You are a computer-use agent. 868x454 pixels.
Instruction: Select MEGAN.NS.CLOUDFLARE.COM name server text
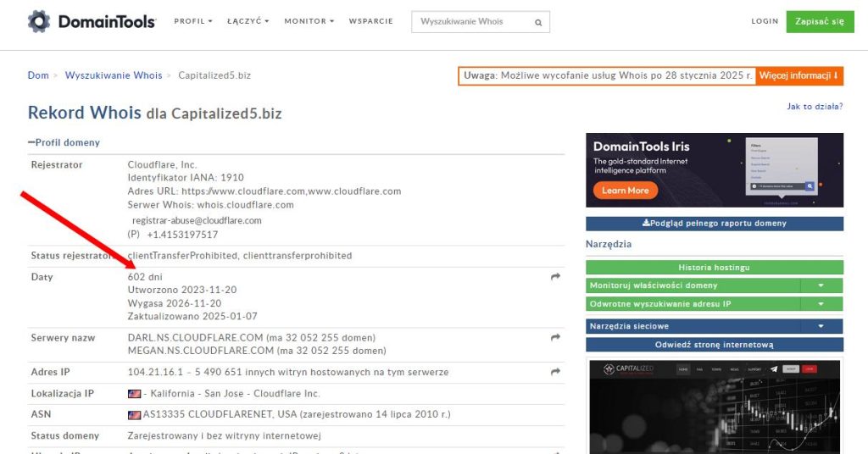tap(200, 351)
